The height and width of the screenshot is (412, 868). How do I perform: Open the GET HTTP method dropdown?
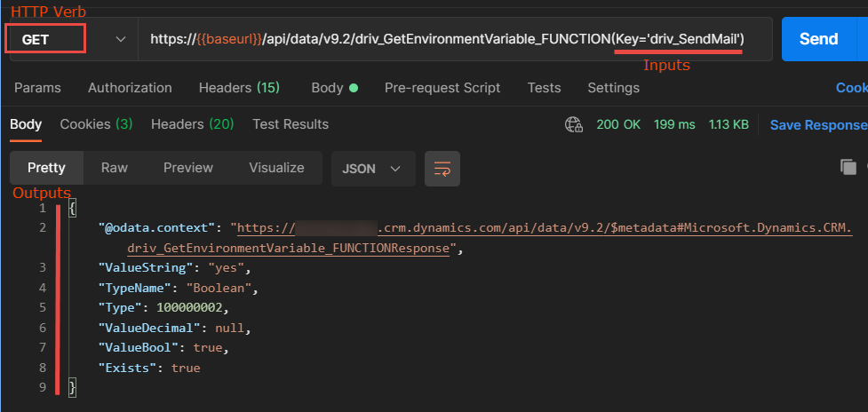[x=73, y=39]
